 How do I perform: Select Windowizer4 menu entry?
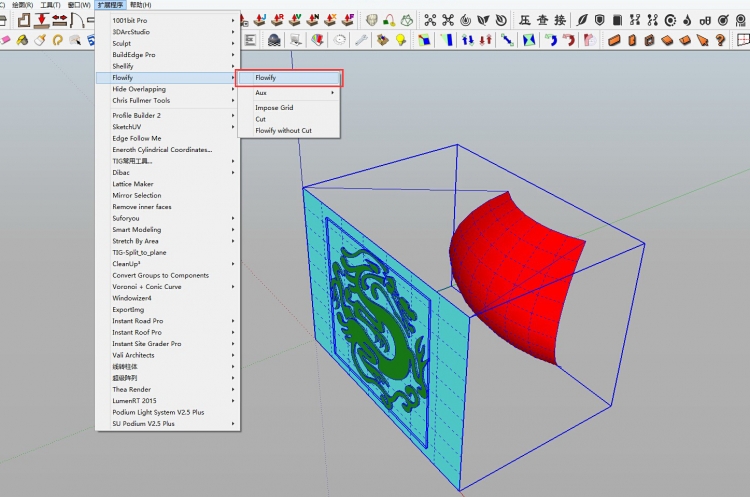point(168,298)
